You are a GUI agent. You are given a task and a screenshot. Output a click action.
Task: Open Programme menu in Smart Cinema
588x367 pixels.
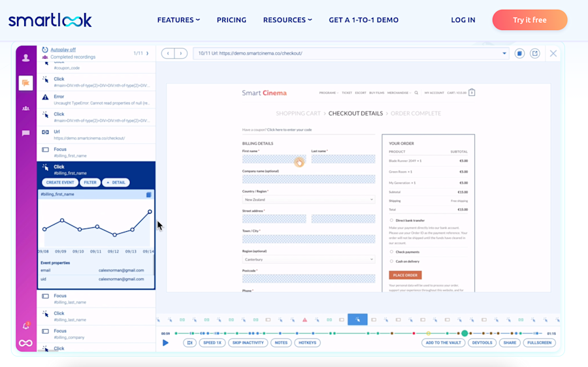coord(329,93)
